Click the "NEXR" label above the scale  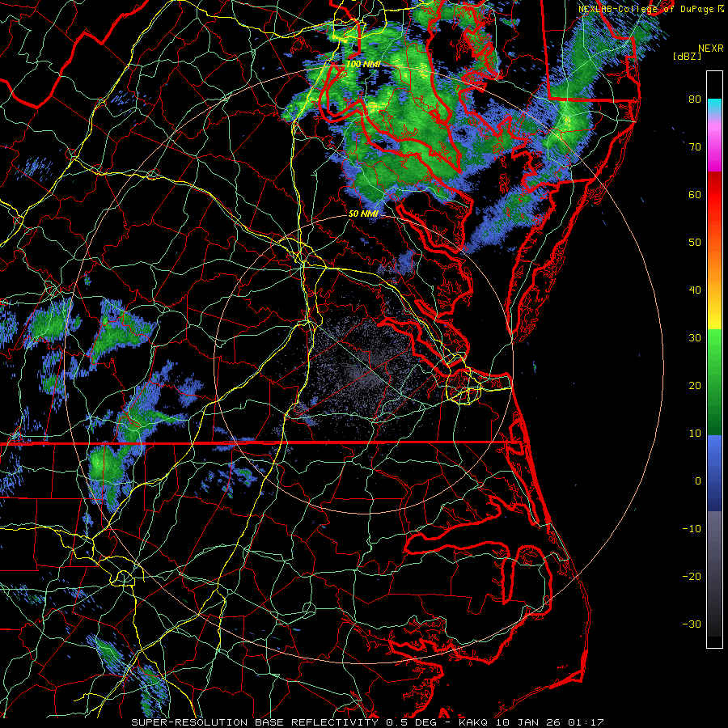[710, 49]
